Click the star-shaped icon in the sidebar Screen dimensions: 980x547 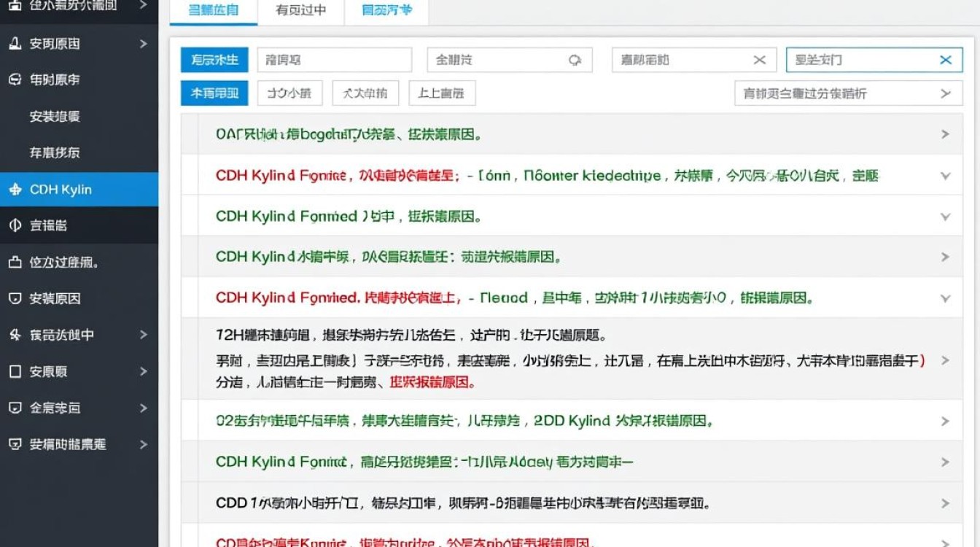point(15,335)
